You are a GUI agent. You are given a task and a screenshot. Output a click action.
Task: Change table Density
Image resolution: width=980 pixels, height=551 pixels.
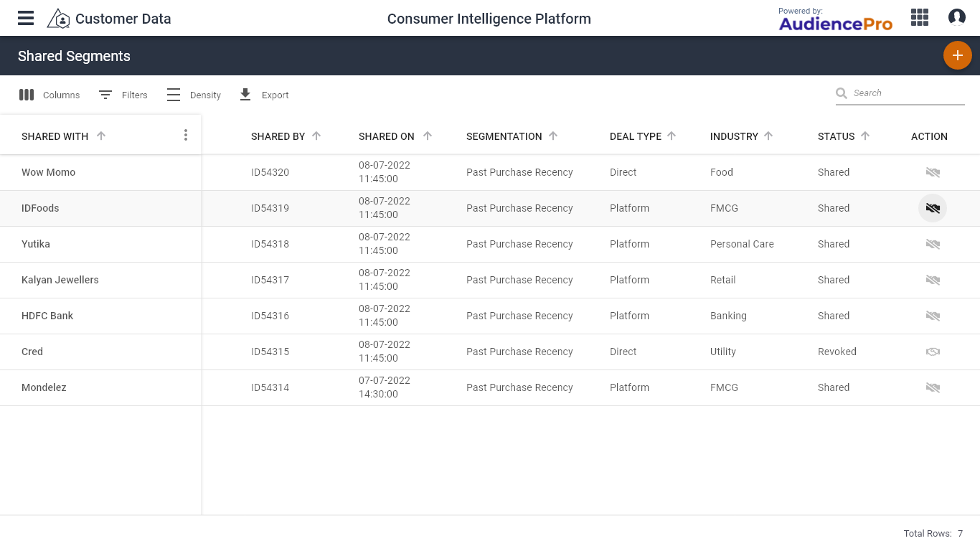194,95
